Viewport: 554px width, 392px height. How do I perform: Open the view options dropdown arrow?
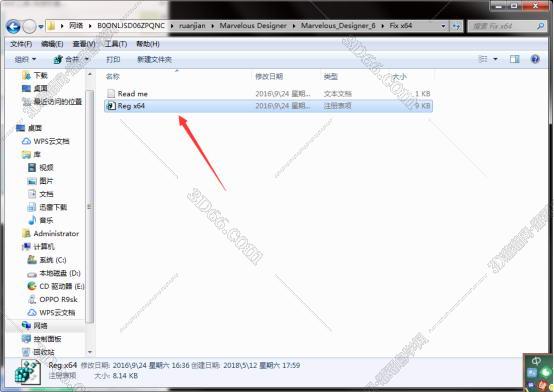(x=495, y=59)
